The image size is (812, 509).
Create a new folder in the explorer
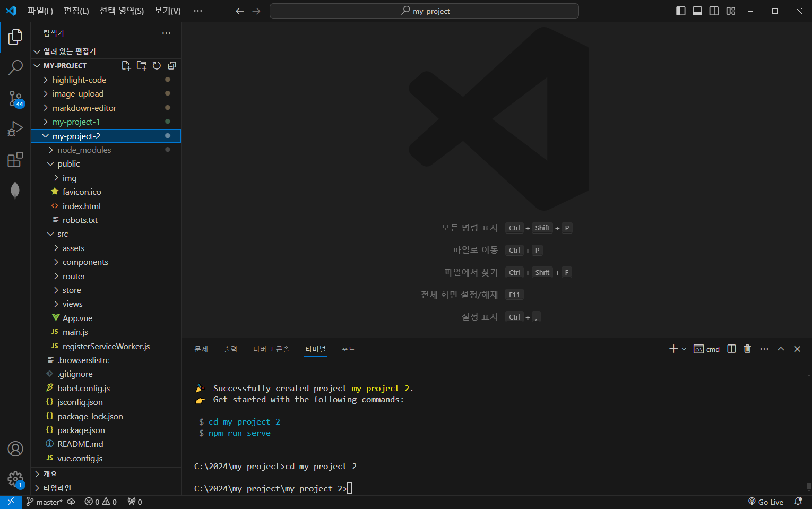[141, 65]
